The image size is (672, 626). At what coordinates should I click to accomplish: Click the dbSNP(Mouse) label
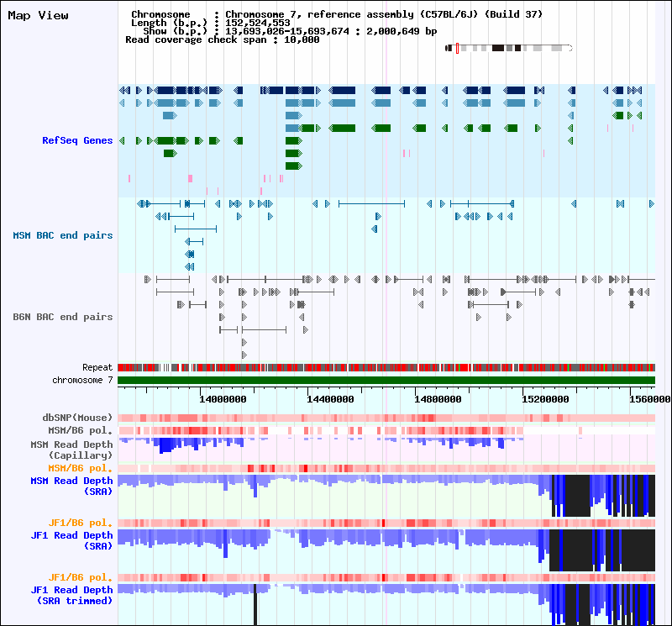click(77, 418)
